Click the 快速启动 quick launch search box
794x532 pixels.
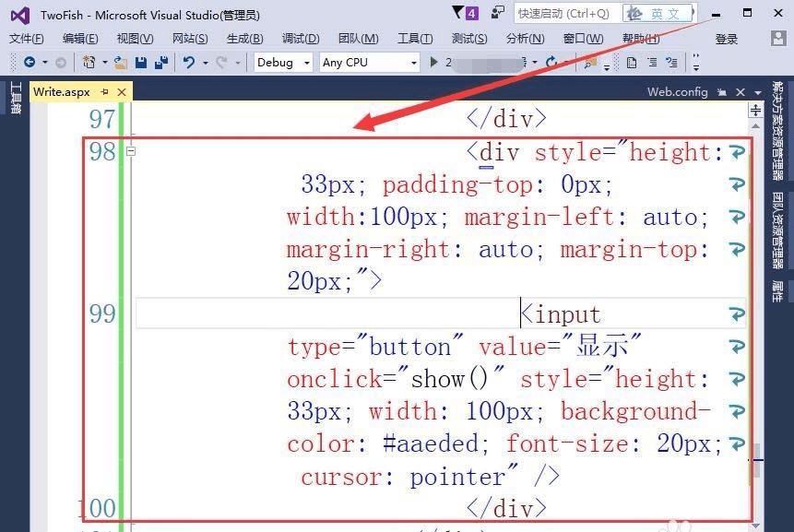(567, 13)
